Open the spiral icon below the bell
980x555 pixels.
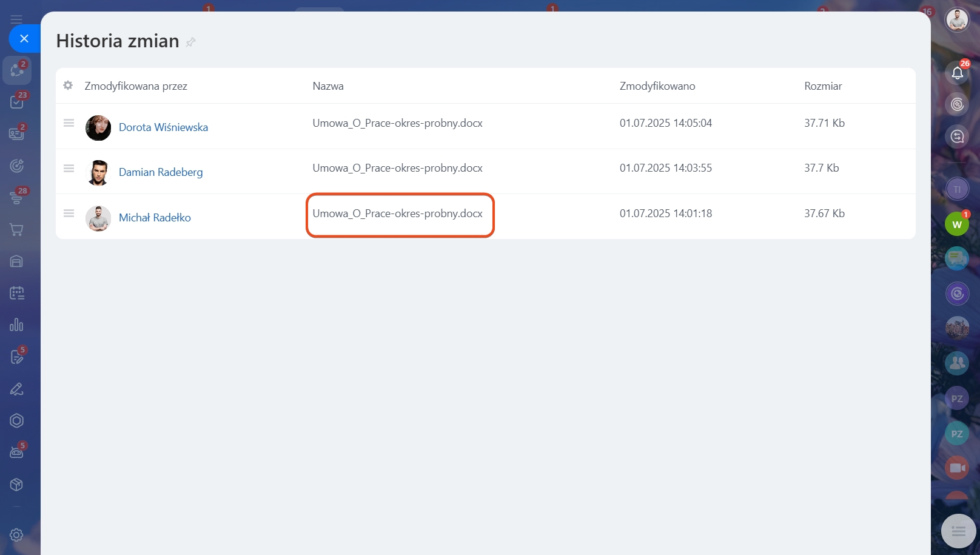tap(957, 104)
